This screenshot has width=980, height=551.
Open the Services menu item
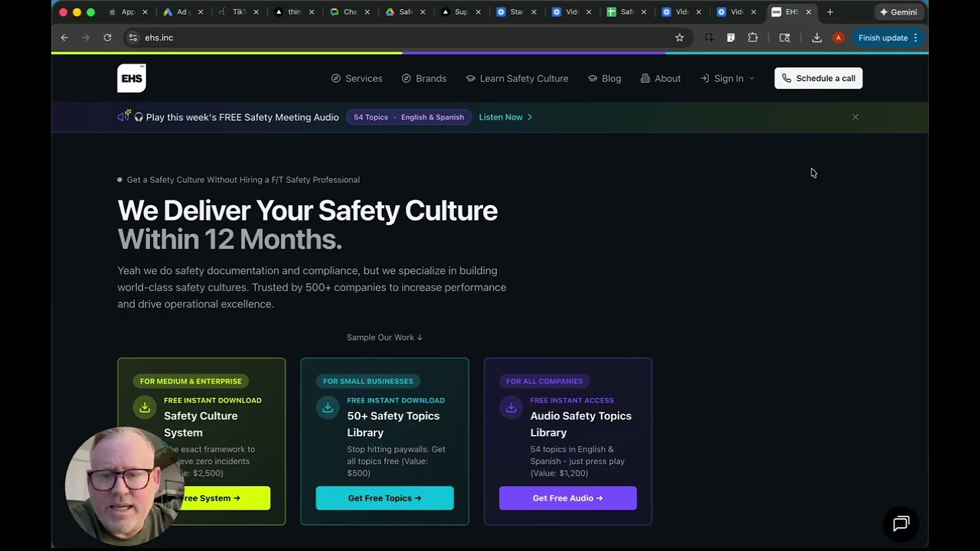coord(357,78)
